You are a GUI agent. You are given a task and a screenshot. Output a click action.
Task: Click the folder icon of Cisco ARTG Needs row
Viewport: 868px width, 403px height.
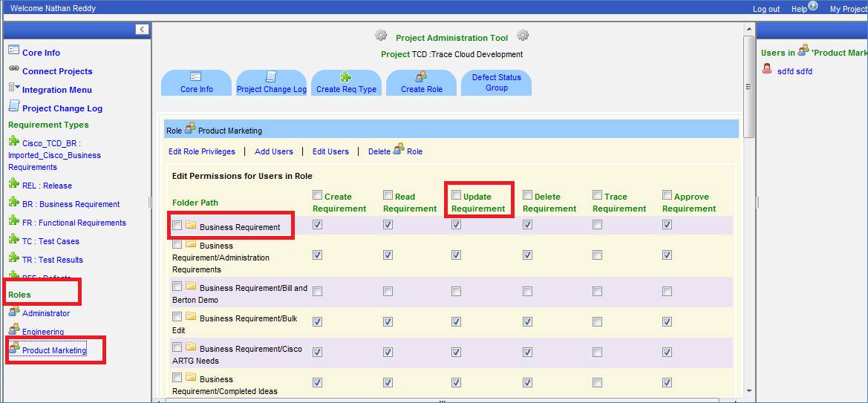191,347
